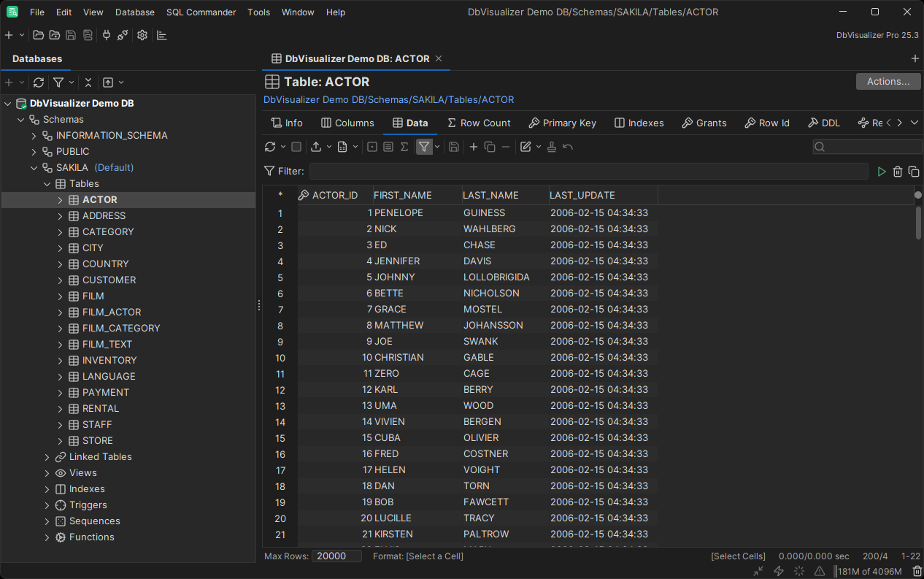
Task: Collapse the SAKILA schema node
Action: tap(34, 167)
